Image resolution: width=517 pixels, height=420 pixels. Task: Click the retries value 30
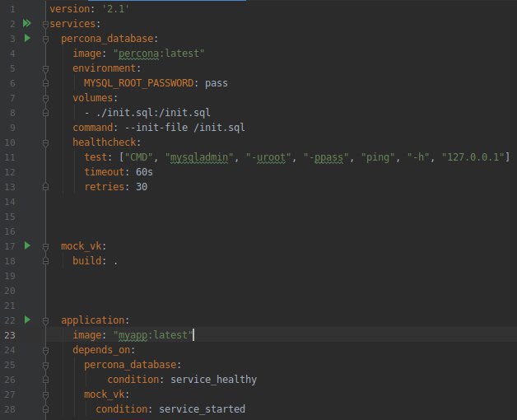coord(142,187)
